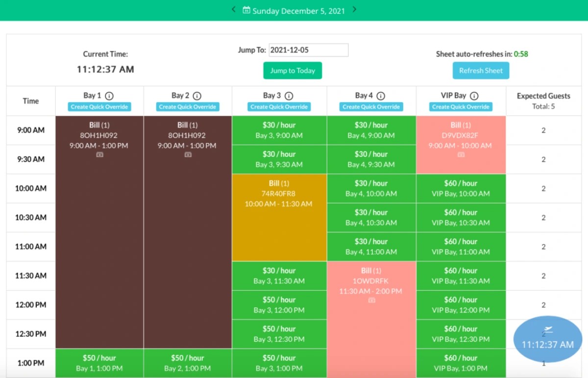Screen dimensions: 588x378
Task: Open the info icon next to Bay 3
Action: [289, 96]
